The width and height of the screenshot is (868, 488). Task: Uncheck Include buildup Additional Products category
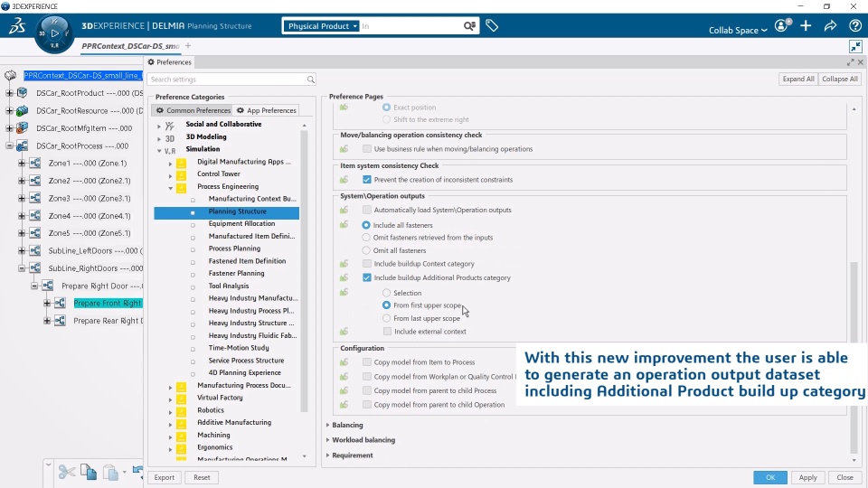[366, 277]
